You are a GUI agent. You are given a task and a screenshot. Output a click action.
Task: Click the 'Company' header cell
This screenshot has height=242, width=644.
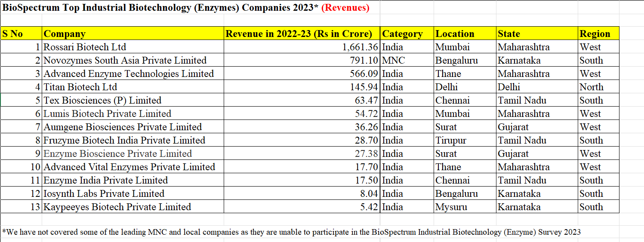tap(133, 34)
